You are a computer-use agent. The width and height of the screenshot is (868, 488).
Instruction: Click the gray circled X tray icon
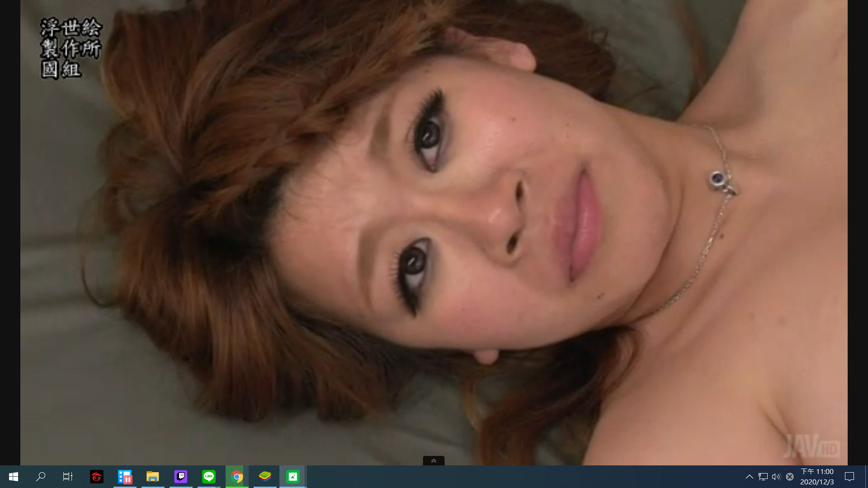[x=790, y=477]
